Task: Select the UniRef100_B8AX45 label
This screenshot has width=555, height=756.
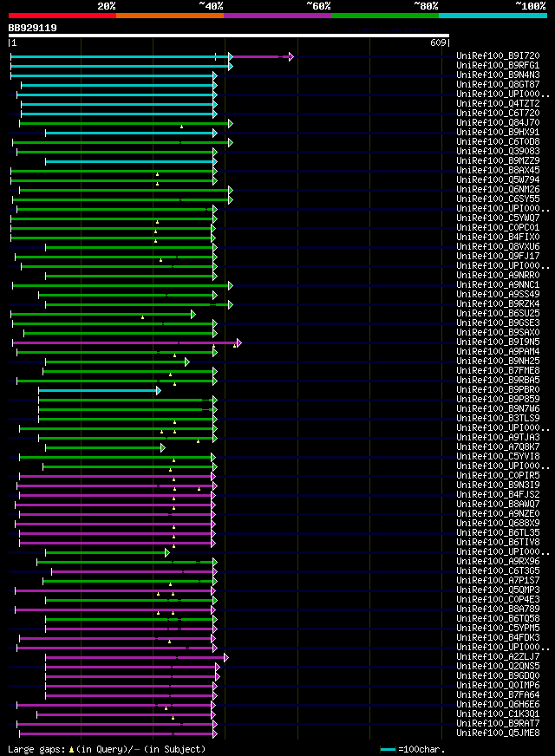Action: [x=498, y=171]
